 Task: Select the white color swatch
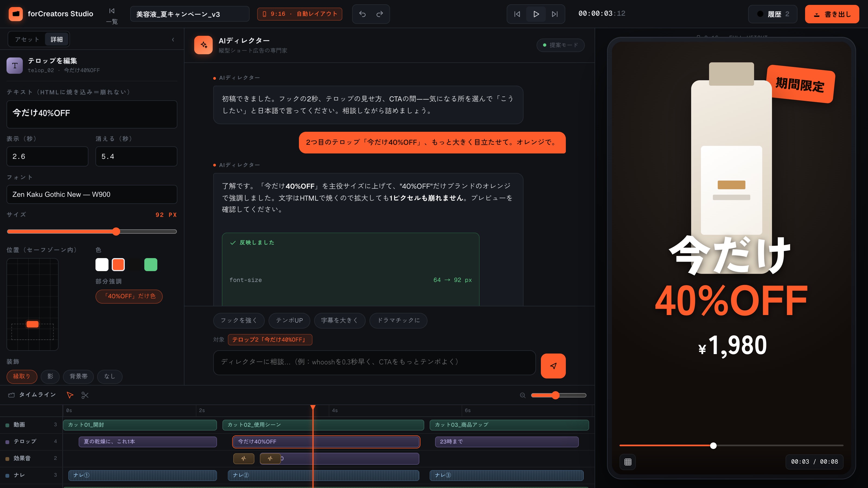pos(102,264)
